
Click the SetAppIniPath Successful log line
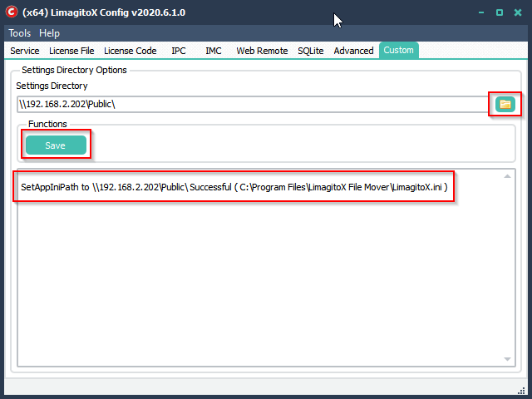pos(234,187)
